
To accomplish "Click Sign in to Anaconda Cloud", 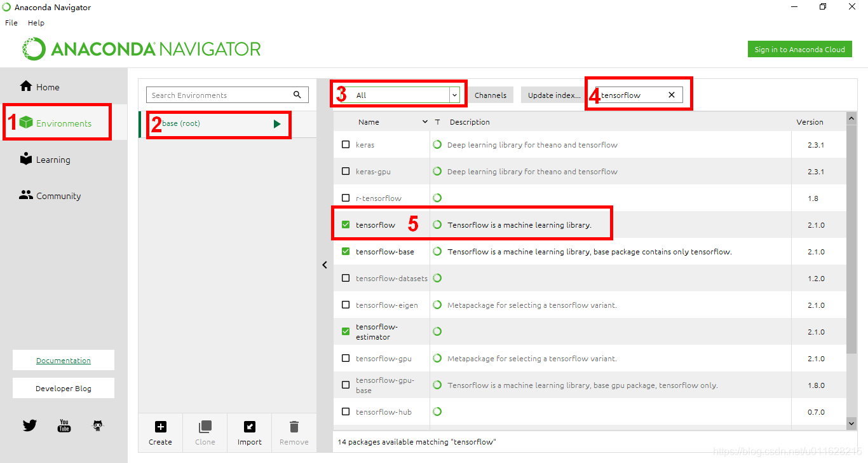I will click(x=799, y=49).
